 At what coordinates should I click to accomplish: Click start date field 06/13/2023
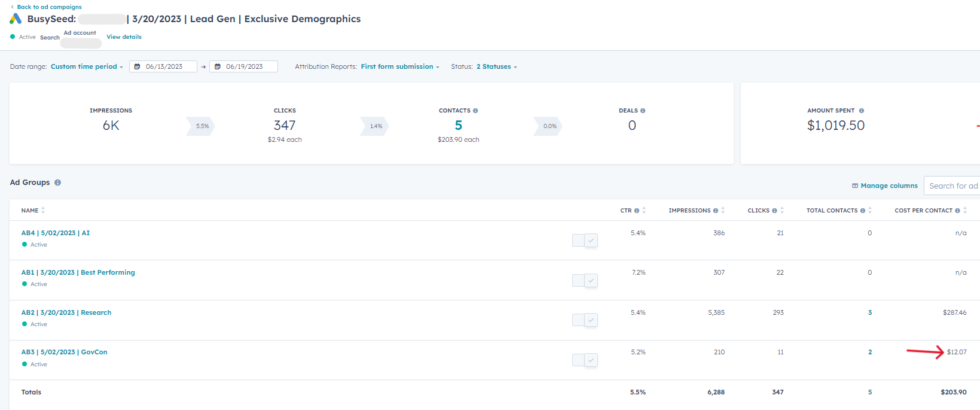164,66
